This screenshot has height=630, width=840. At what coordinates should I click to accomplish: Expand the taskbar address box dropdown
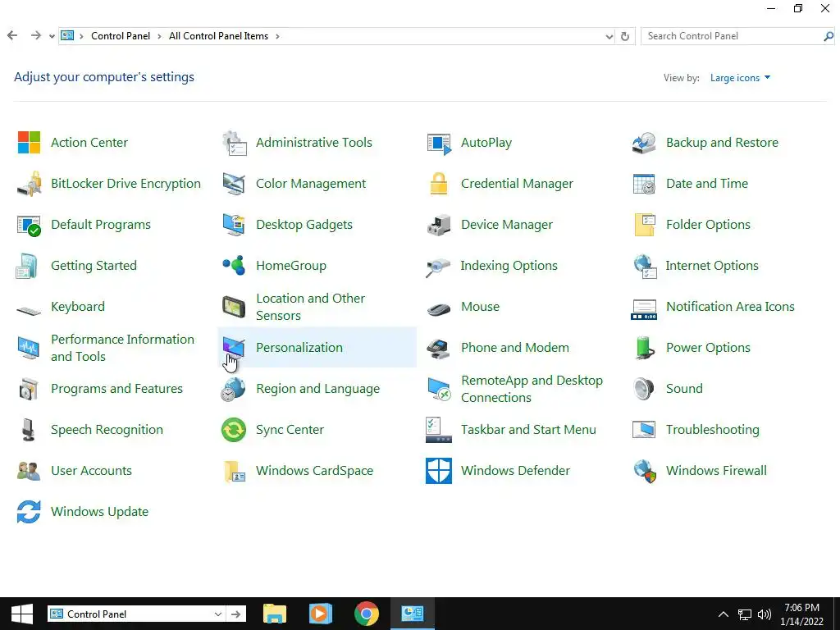[218, 614]
